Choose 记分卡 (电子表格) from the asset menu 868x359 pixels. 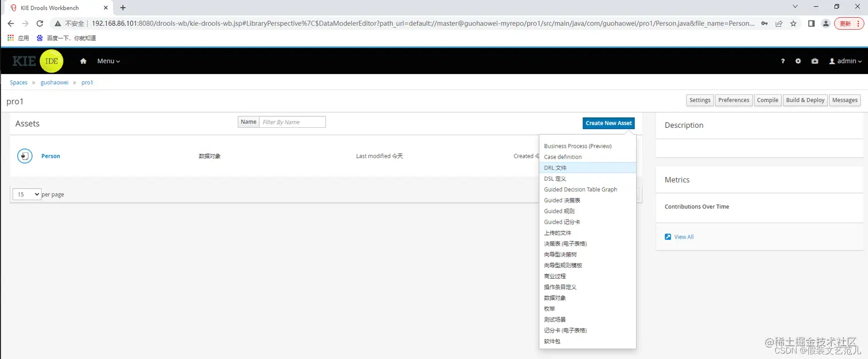[588, 330]
